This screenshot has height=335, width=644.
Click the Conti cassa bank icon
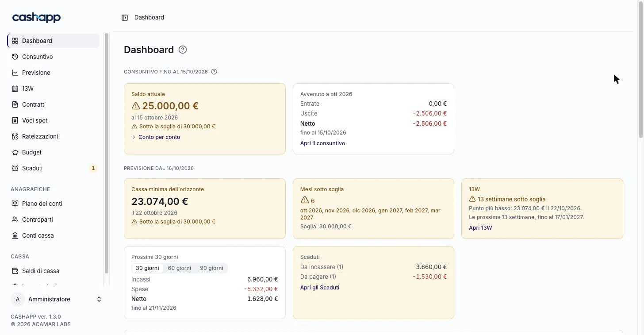(15, 235)
